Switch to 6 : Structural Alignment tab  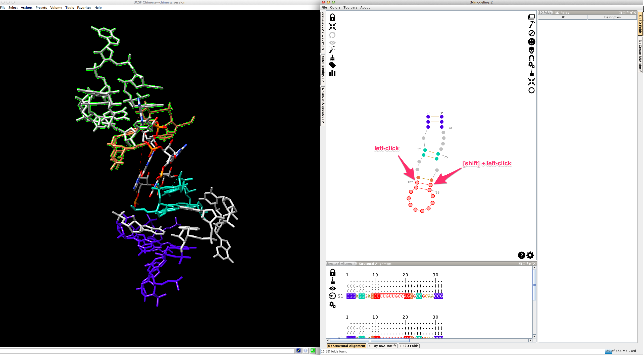tap(347, 346)
